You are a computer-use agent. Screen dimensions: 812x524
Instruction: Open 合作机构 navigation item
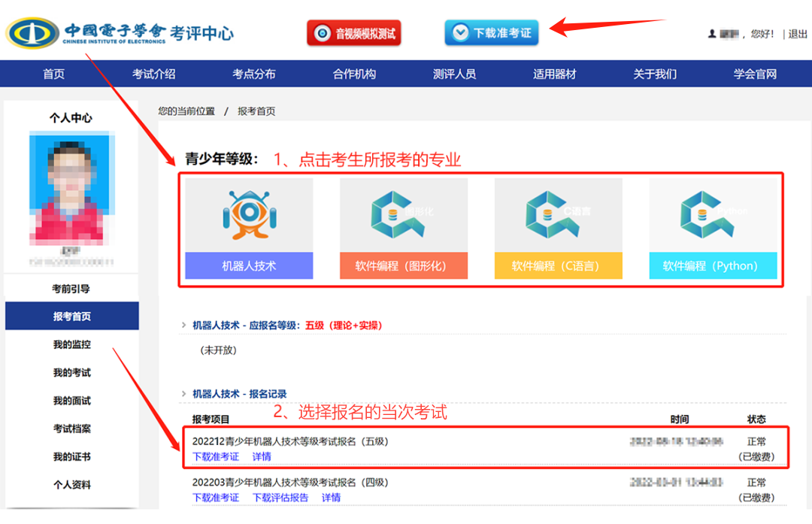coord(354,74)
